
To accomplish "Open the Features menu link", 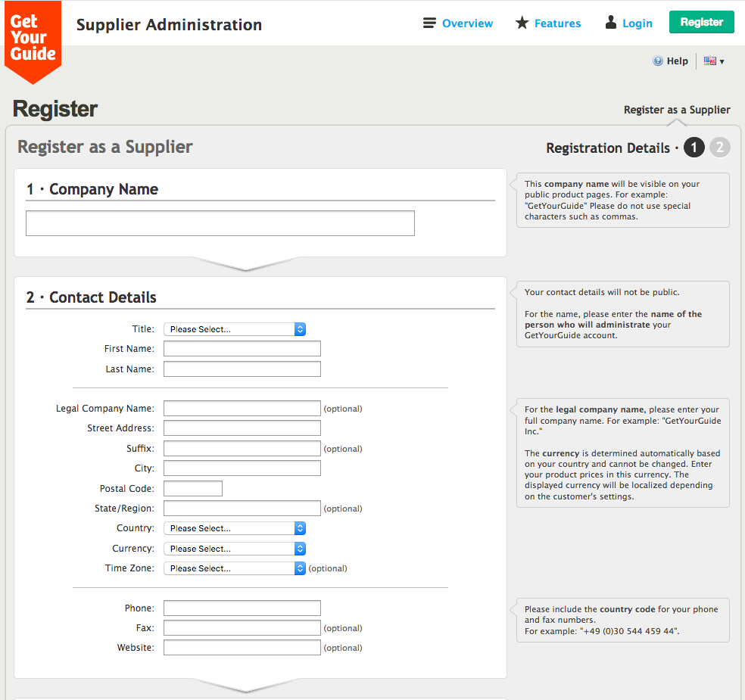I will coord(557,23).
